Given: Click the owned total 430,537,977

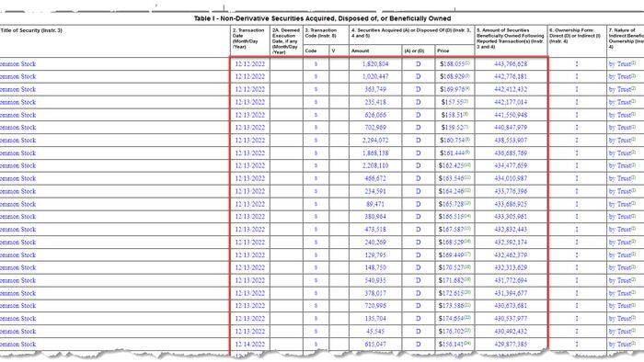Looking at the screenshot, I should pyautogui.click(x=511, y=319).
